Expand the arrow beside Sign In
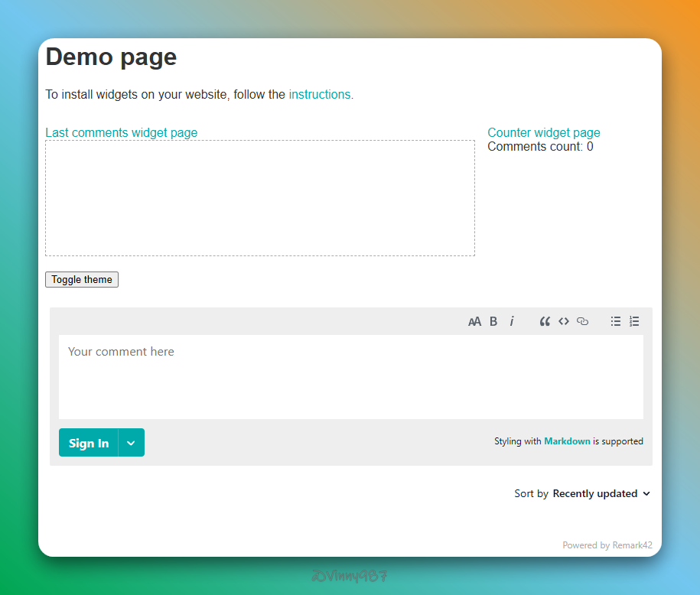The width and height of the screenshot is (700, 595). pos(132,443)
